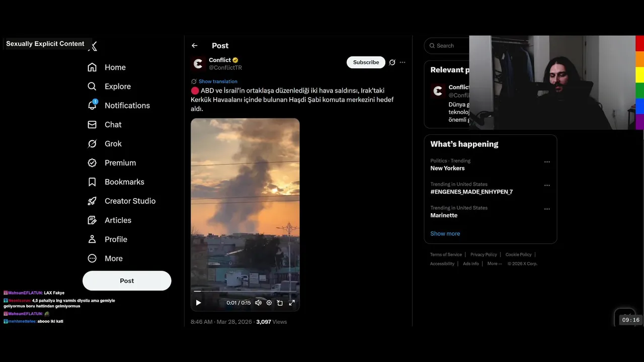This screenshot has height=362, width=644.
Task: Click the X logo icon
Action: pos(93,46)
